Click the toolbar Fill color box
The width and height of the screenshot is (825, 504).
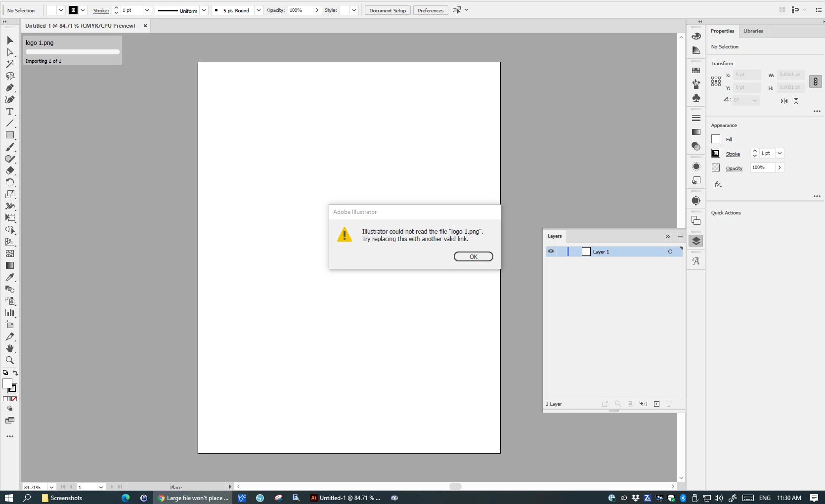click(x=7, y=383)
